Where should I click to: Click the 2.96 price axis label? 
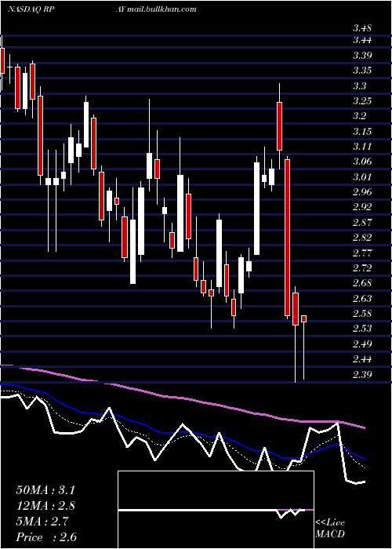[362, 192]
